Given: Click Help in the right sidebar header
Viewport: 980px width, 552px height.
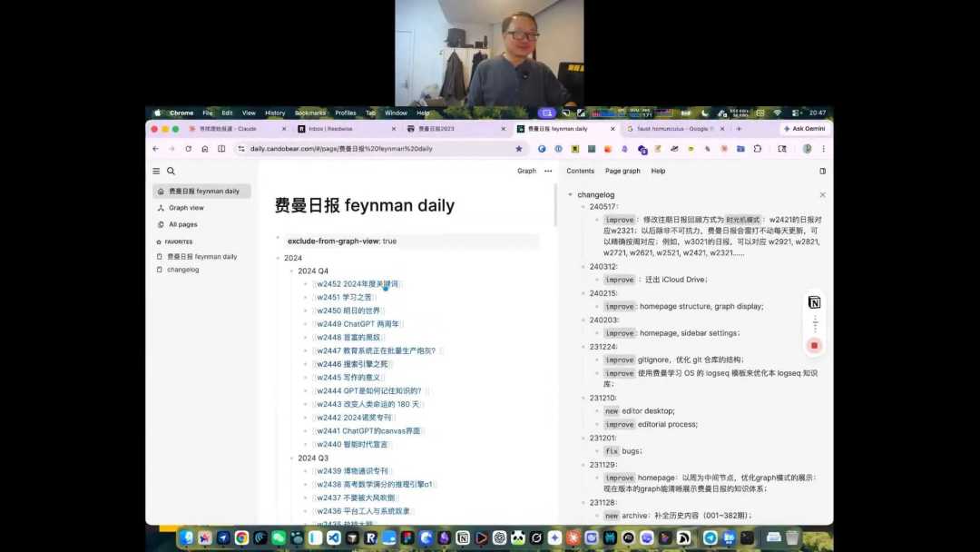Looking at the screenshot, I should 658,171.
